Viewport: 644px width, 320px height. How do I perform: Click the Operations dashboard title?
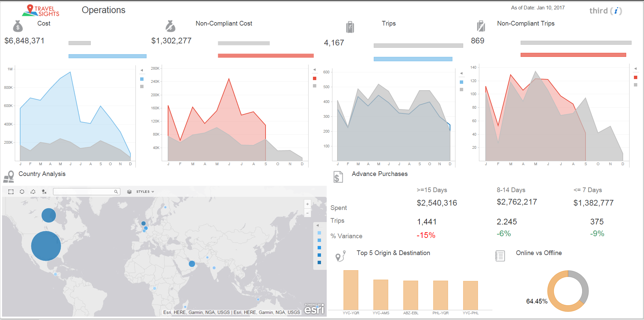coord(103,10)
